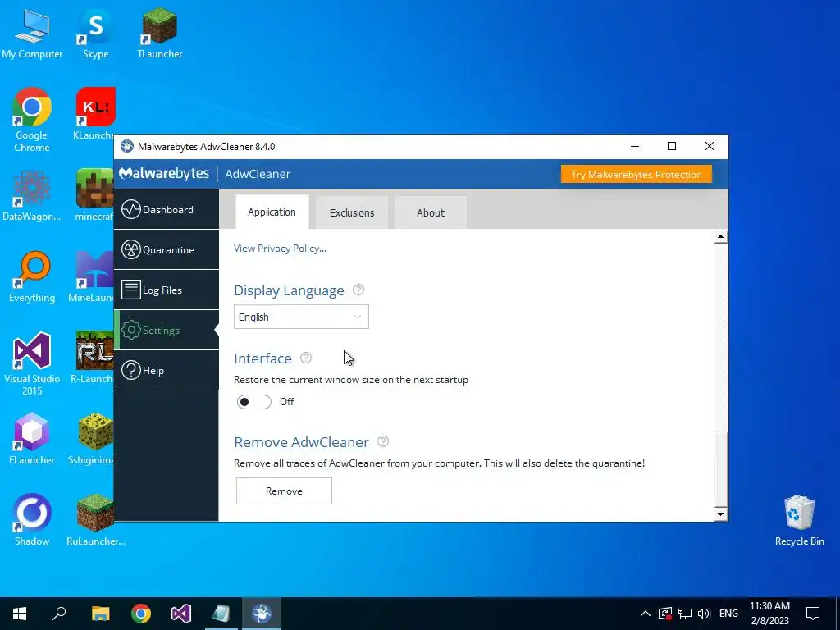Open the Dashboard sidebar section
The width and height of the screenshot is (840, 630).
pos(166,209)
